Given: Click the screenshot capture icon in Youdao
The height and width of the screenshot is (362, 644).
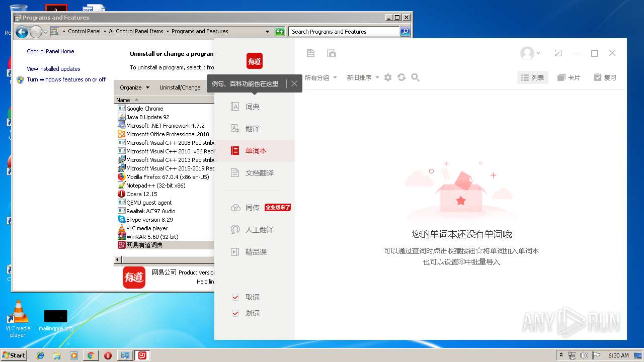Looking at the screenshot, I should tap(331, 53).
